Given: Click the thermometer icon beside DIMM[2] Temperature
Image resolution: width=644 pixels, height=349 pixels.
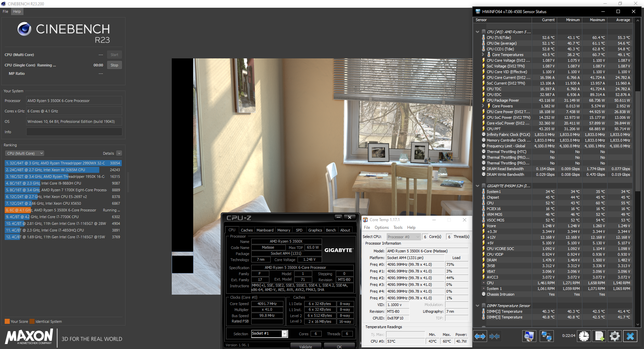Looking at the screenshot, I should [483, 311].
